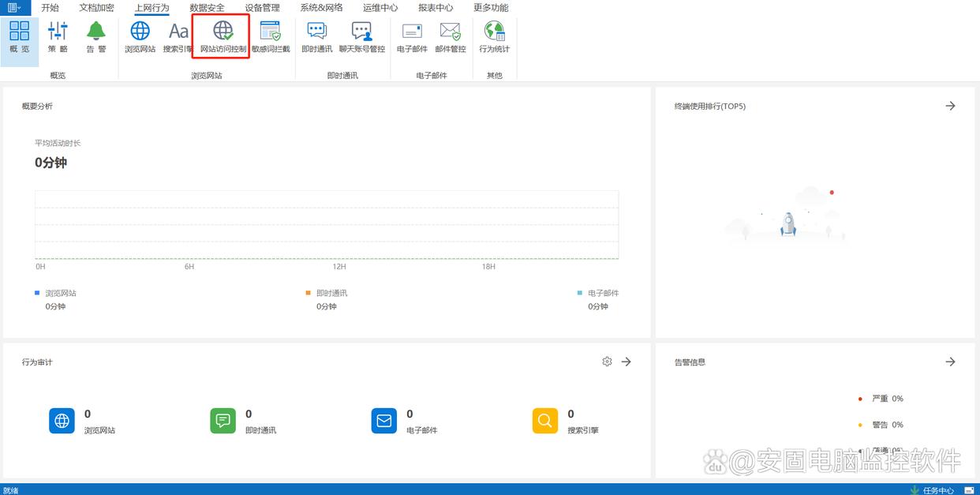Select the 聊天账号管控 icon

point(361,37)
